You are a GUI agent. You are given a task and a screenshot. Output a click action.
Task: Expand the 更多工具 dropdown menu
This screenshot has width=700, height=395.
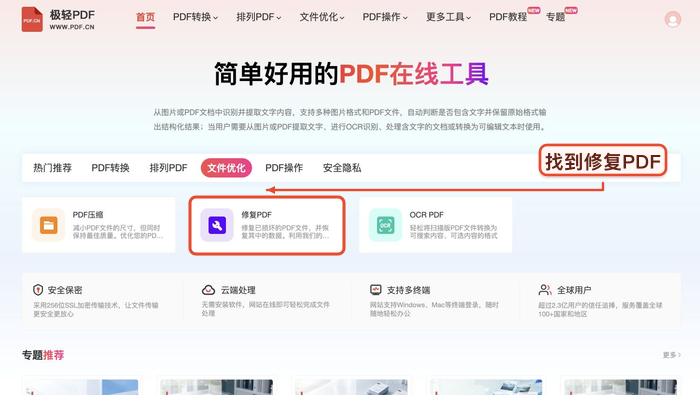448,17
